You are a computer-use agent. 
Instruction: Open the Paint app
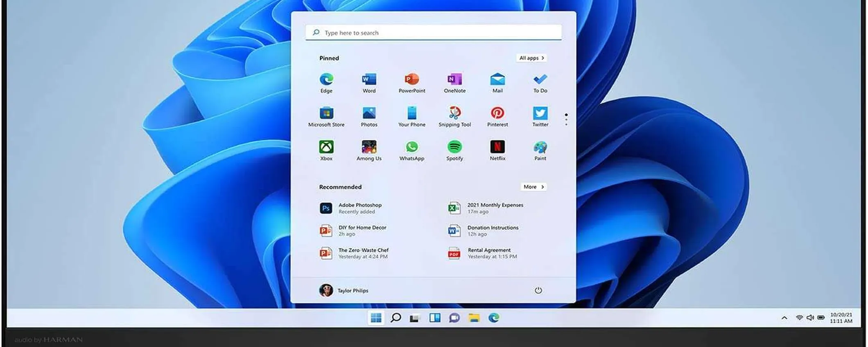click(540, 151)
